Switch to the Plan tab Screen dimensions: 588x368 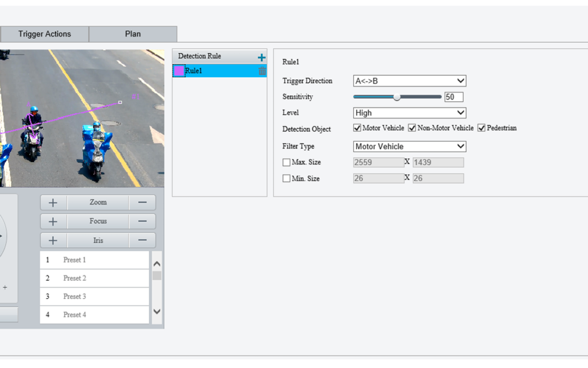[133, 34]
